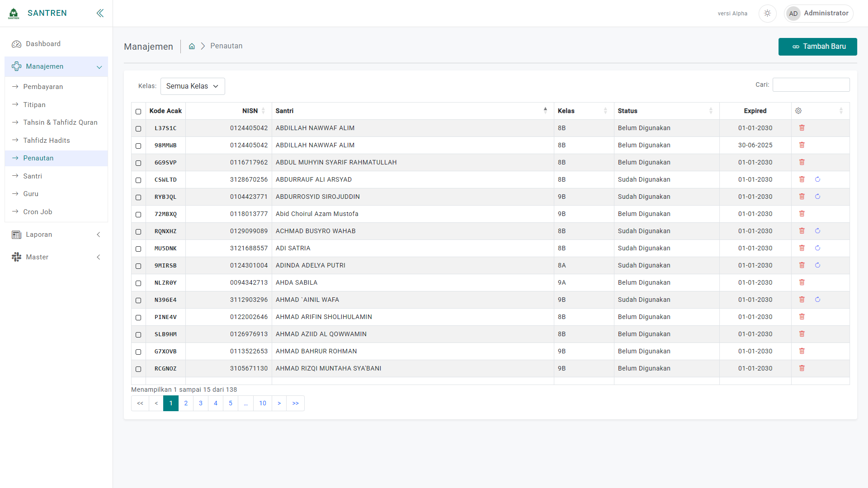Reset code for ACHMAD BUSYRO WAHAB
868x488 pixels.
click(x=817, y=231)
